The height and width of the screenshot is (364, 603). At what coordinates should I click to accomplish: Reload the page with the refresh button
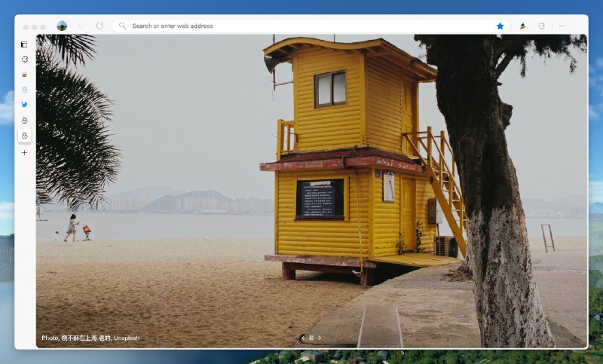99,26
